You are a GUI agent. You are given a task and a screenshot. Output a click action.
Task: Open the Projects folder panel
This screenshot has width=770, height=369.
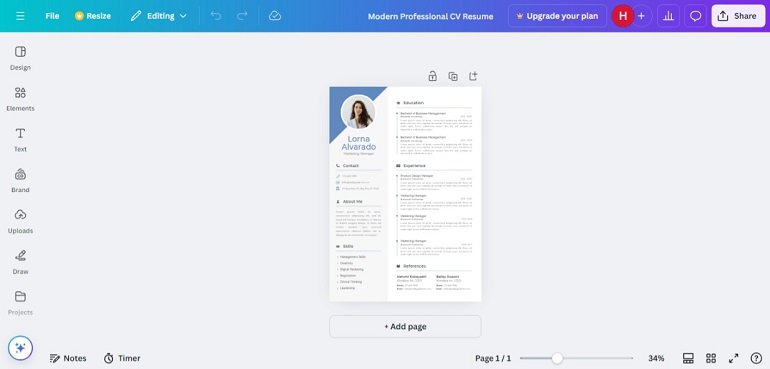point(20,303)
